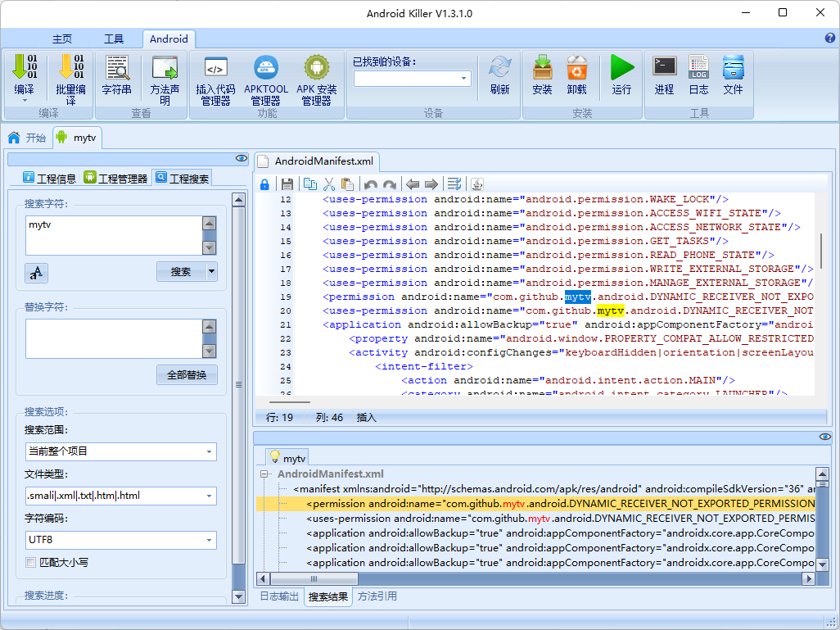Select the highlighted permission result row

point(535,504)
